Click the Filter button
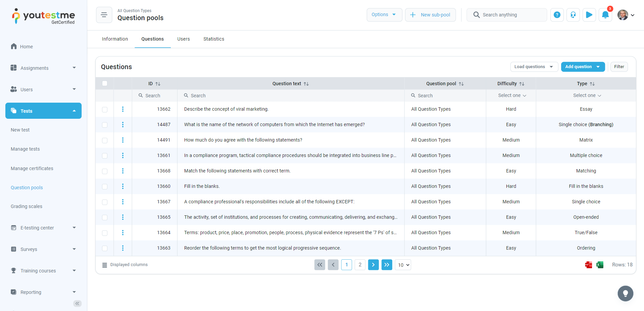 click(x=619, y=67)
